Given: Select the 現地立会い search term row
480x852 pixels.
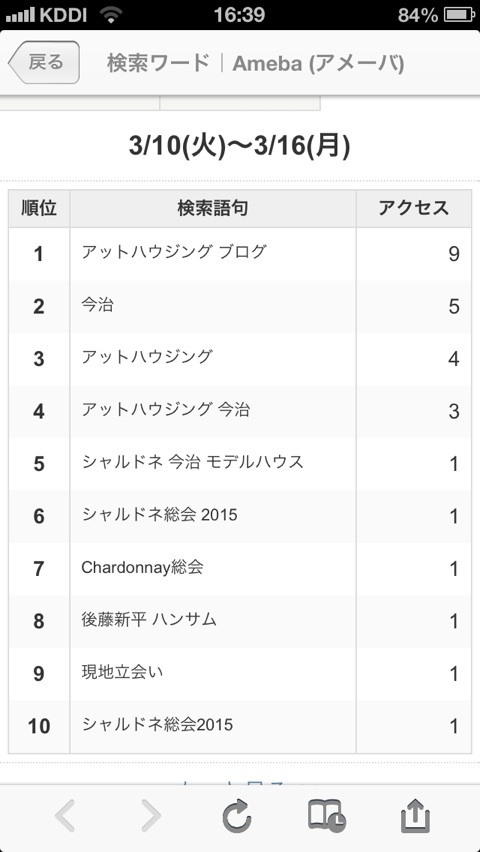Looking at the screenshot, I should [x=240, y=674].
